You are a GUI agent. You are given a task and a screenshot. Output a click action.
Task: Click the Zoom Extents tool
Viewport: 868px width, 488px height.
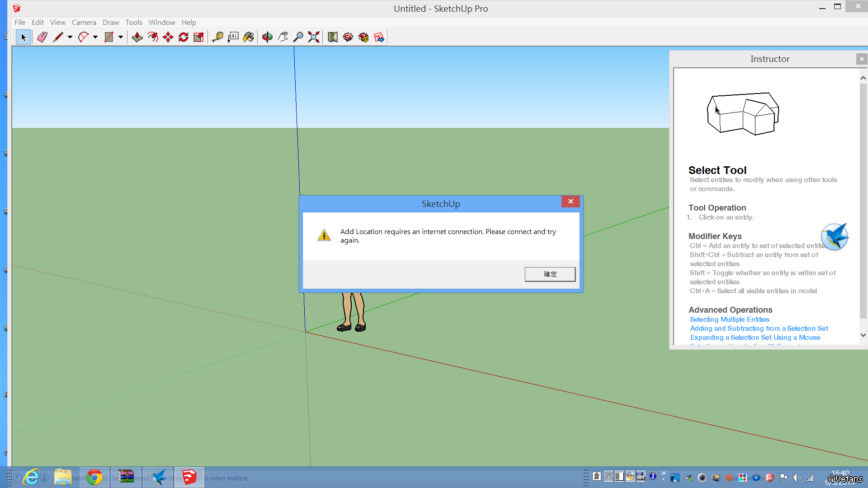(314, 37)
